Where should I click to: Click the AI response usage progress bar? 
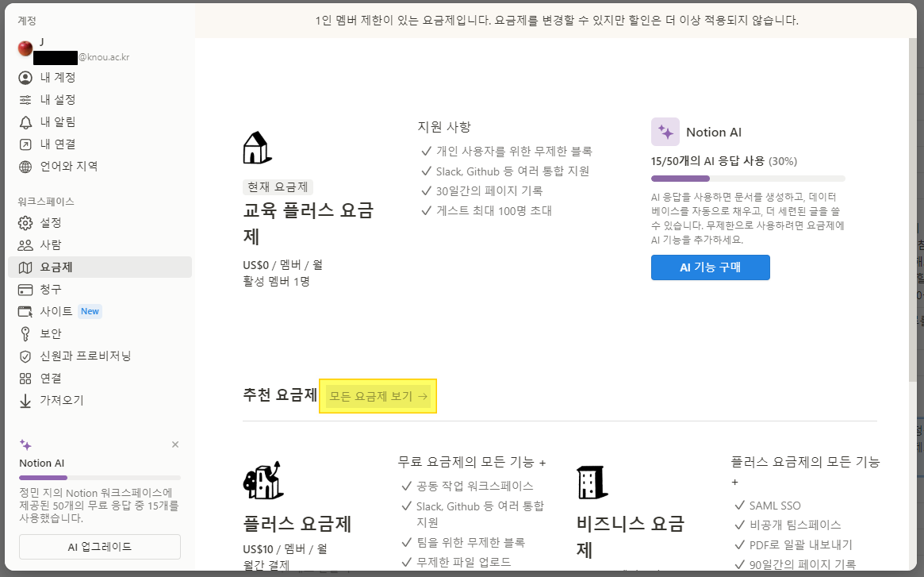coord(748,178)
